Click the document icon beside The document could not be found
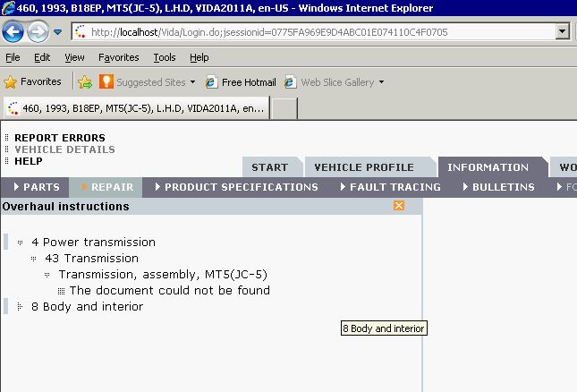Screen dimensions: 577x392 61,291
